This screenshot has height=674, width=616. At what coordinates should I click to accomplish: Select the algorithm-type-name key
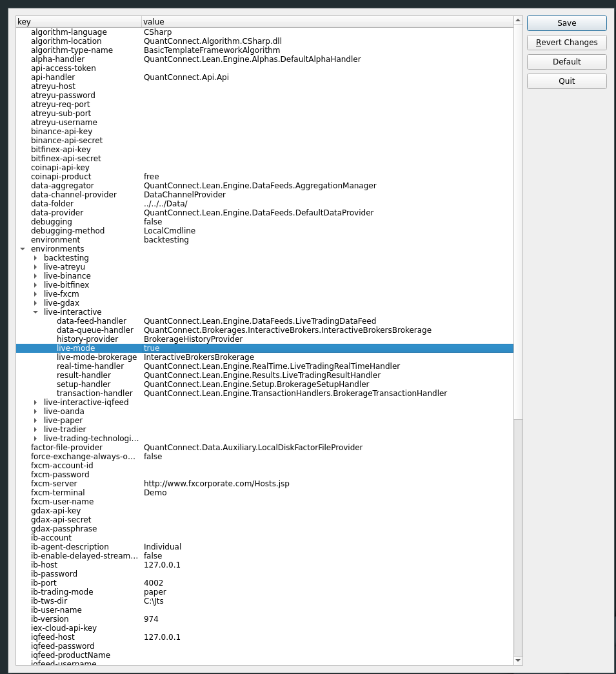(x=72, y=50)
